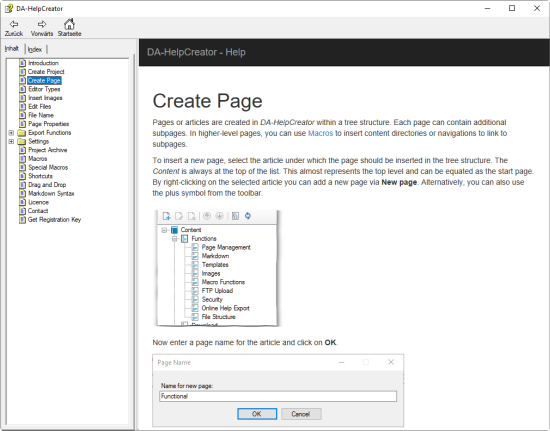Click the Licence page icon
550x431 pixels.
point(22,202)
